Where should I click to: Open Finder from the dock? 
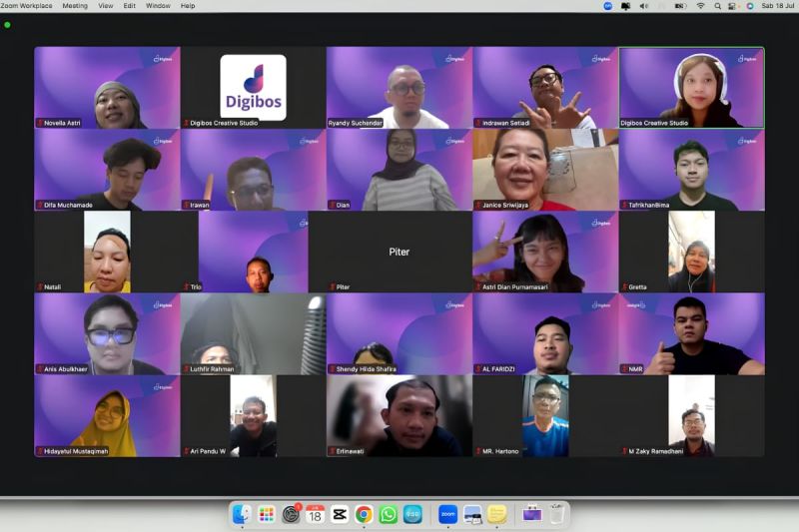click(x=242, y=514)
